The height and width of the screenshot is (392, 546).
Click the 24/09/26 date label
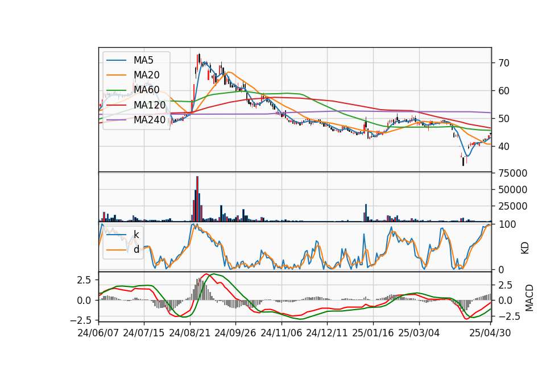click(235, 333)
